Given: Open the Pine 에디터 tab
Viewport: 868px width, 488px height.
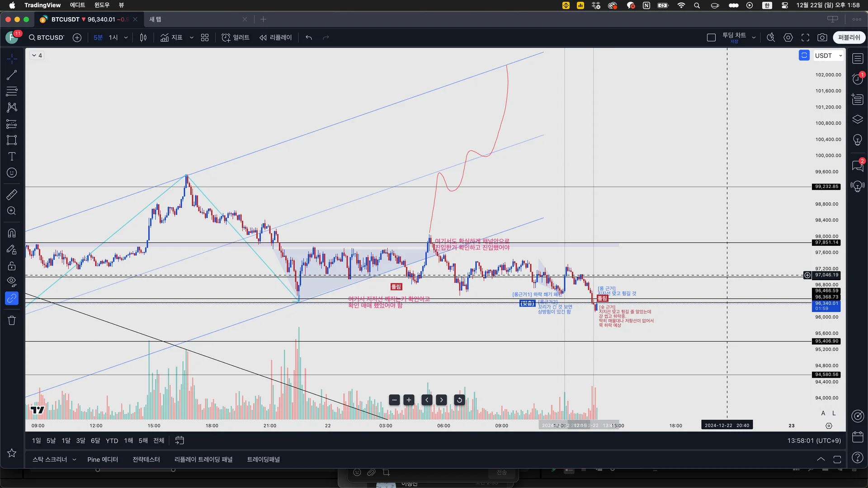Looking at the screenshot, I should point(103,460).
